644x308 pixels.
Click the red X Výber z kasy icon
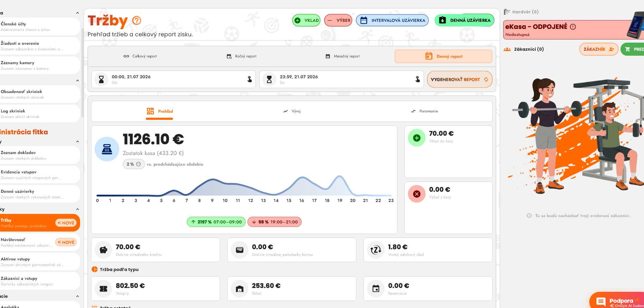pyautogui.click(x=417, y=194)
